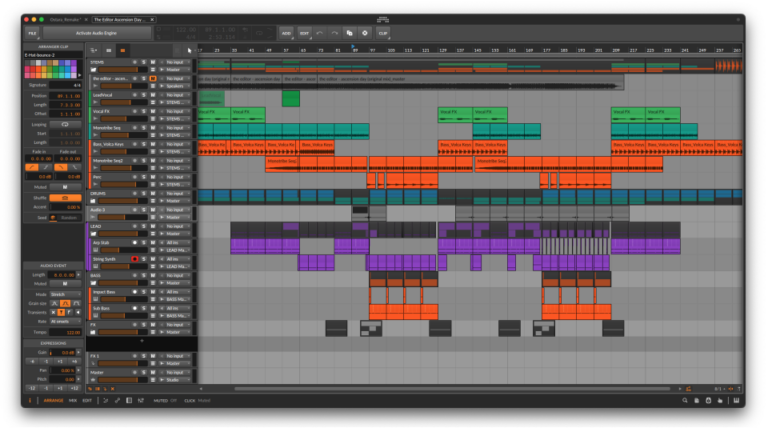
Task: Switch to the EDIT view in the bottom bar
Action: pos(87,401)
